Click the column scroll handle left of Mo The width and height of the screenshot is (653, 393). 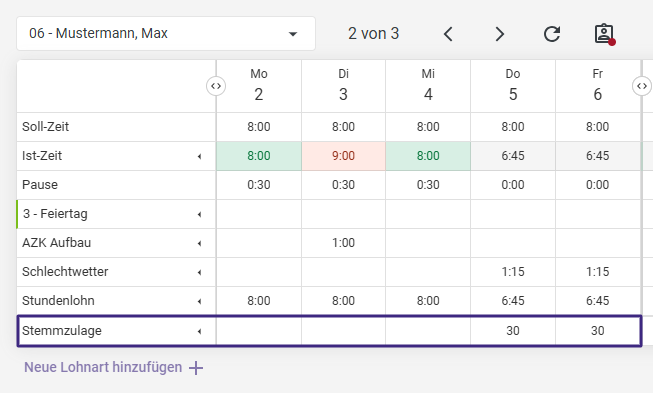[216, 86]
